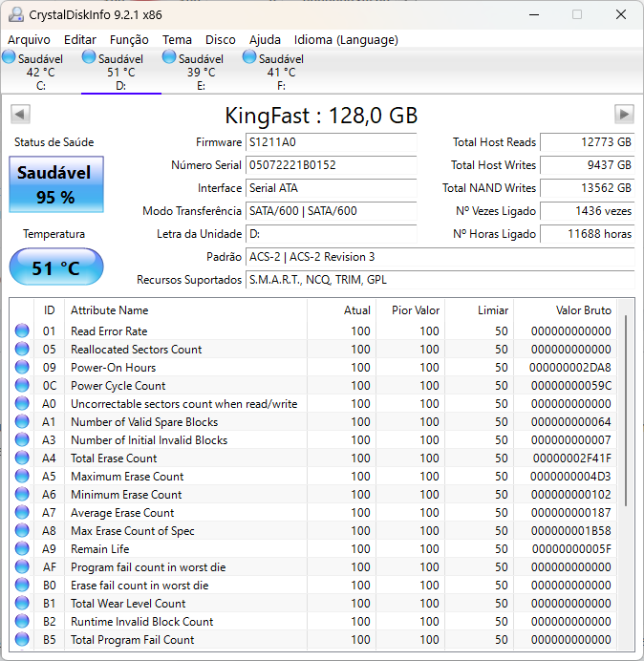The image size is (644, 661).
Task: Click status icon of Uncorrectable sectors count row
Action: point(22,403)
